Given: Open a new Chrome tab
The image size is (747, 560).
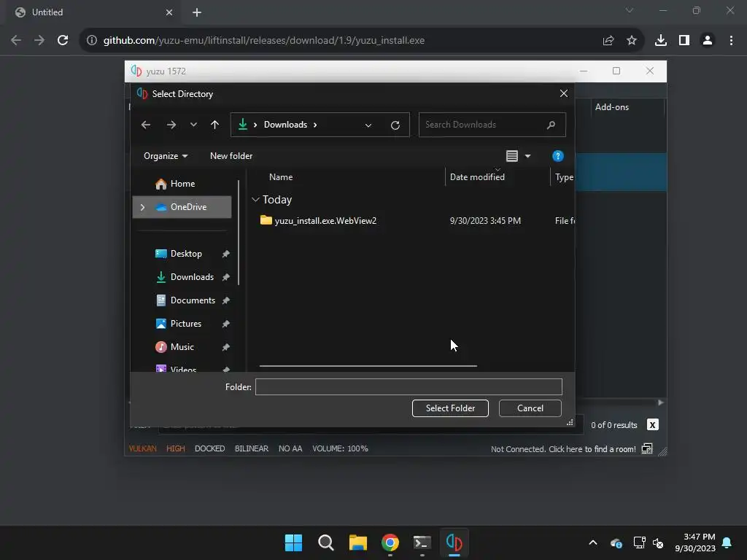Looking at the screenshot, I should pos(197,12).
